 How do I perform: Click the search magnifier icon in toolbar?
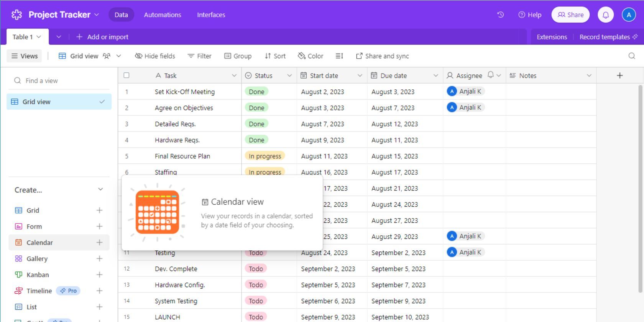point(632,56)
